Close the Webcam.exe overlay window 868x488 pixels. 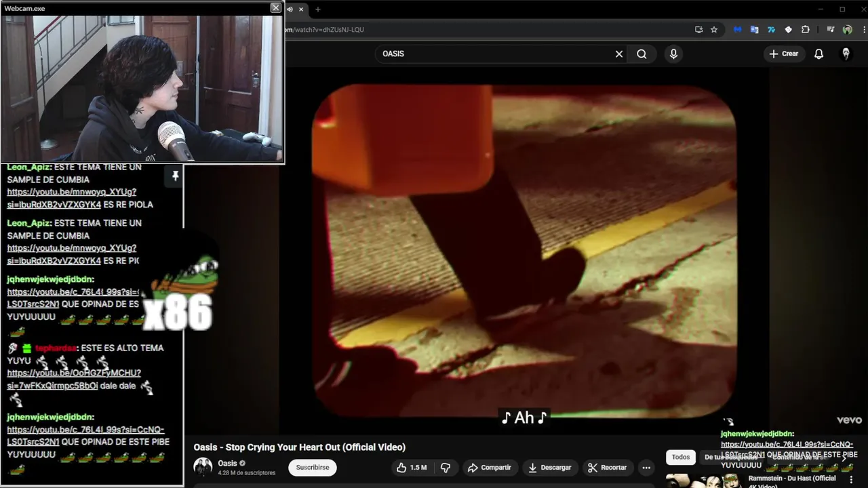(275, 7)
